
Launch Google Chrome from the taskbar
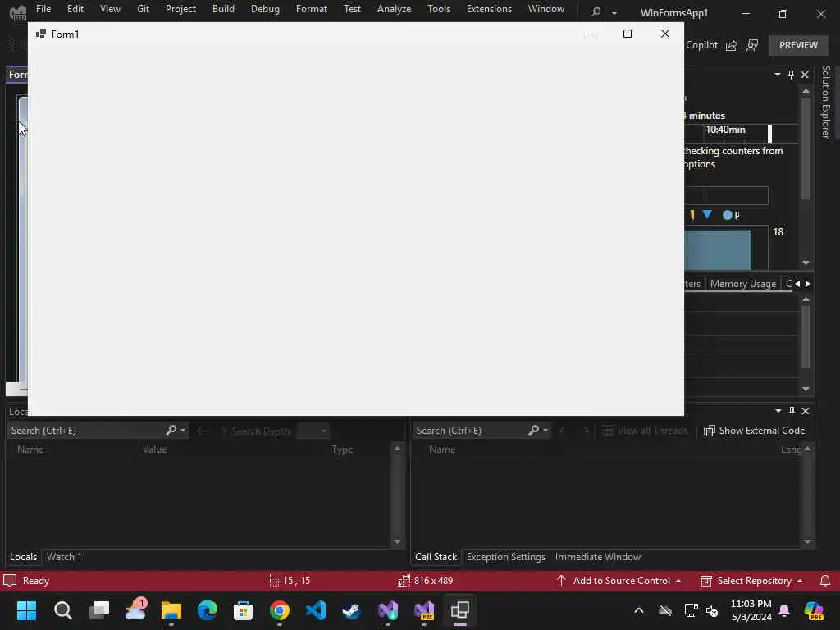(x=280, y=610)
